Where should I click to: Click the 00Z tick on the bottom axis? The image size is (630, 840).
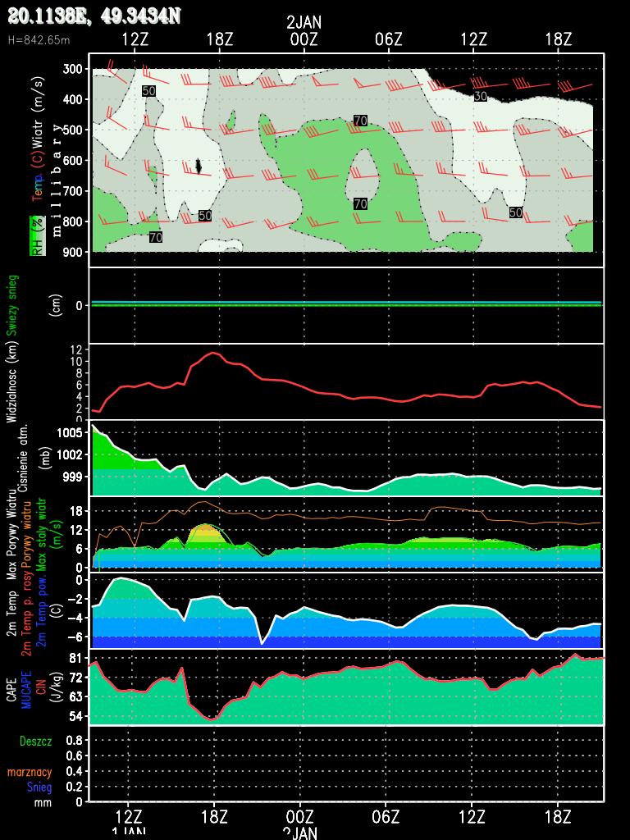pos(300,818)
